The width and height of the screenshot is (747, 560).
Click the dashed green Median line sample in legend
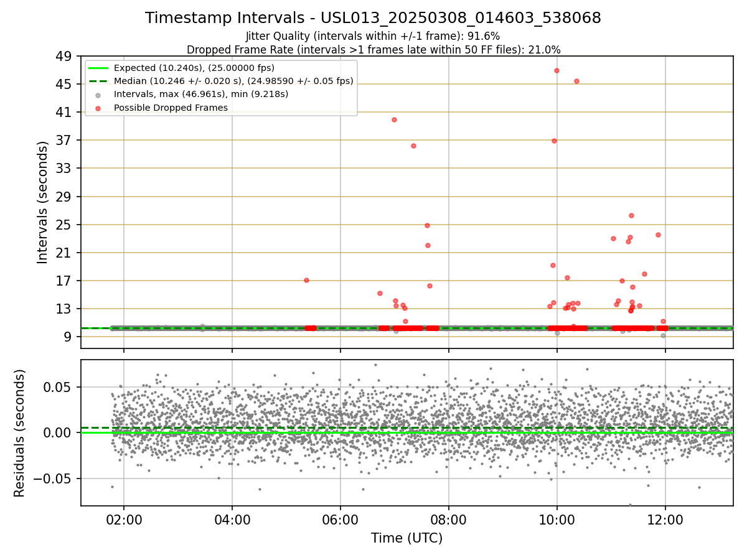click(x=98, y=81)
